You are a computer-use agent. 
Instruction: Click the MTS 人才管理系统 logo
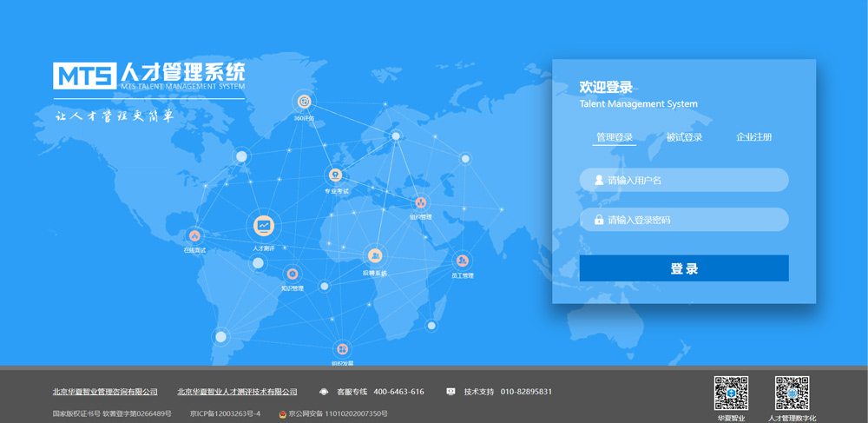click(x=149, y=76)
